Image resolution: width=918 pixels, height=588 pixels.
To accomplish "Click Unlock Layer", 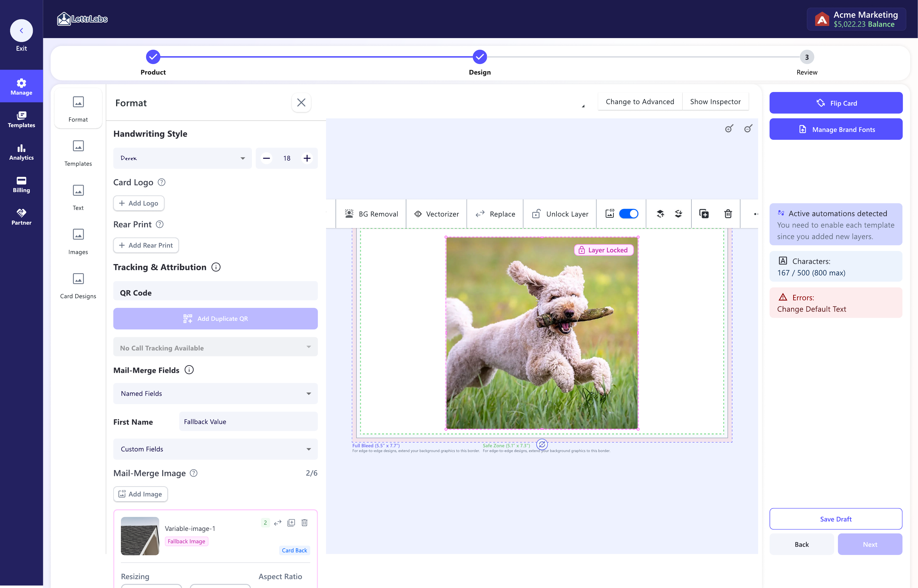I will (x=560, y=214).
